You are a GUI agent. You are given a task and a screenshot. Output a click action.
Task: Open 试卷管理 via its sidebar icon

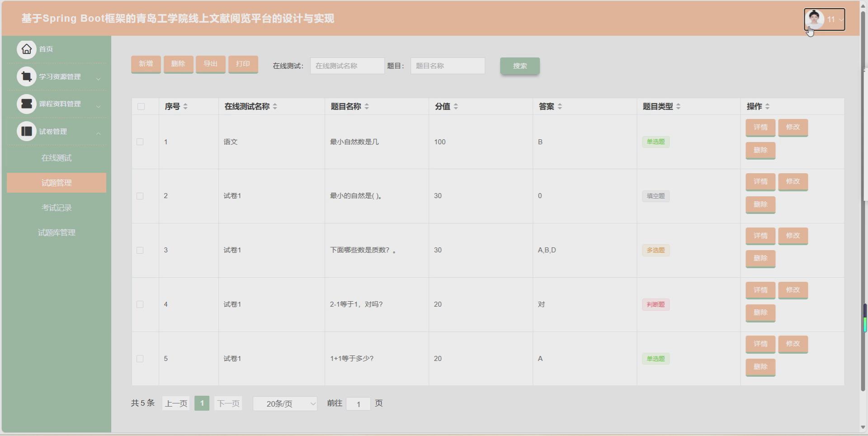(26, 131)
